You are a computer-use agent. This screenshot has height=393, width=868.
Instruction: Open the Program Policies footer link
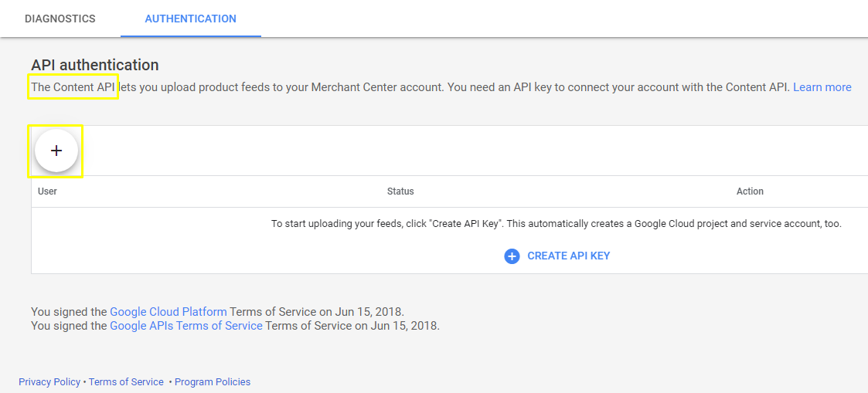point(213,381)
